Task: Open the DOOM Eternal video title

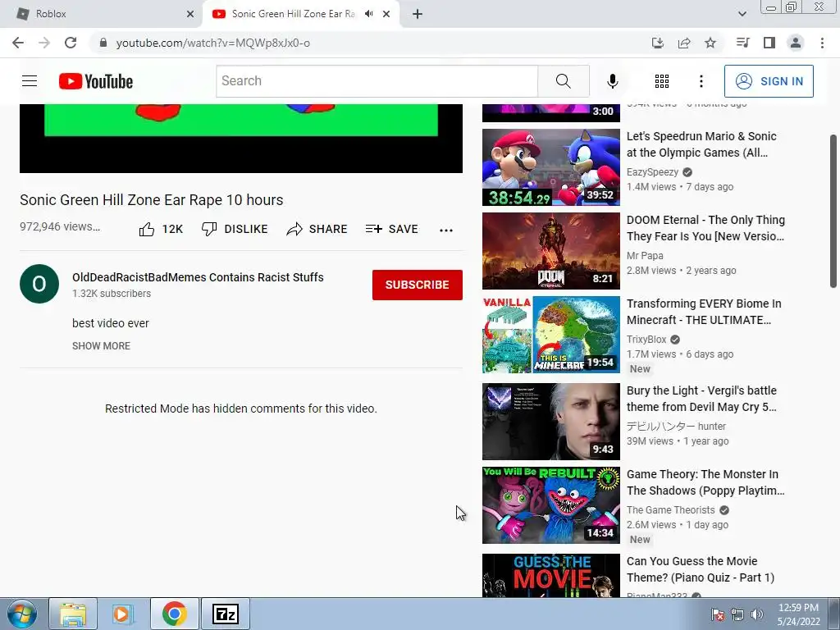Action: pyautogui.click(x=705, y=228)
